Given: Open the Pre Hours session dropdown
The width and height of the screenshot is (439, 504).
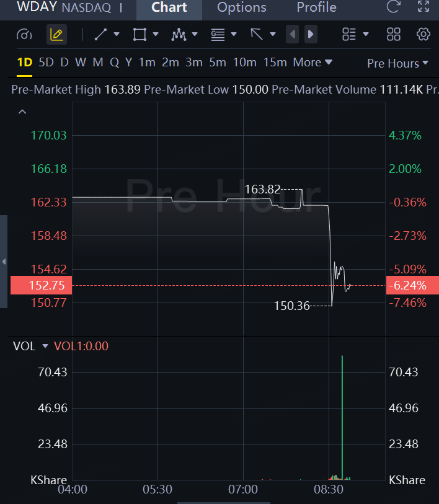Looking at the screenshot, I should click(x=397, y=63).
